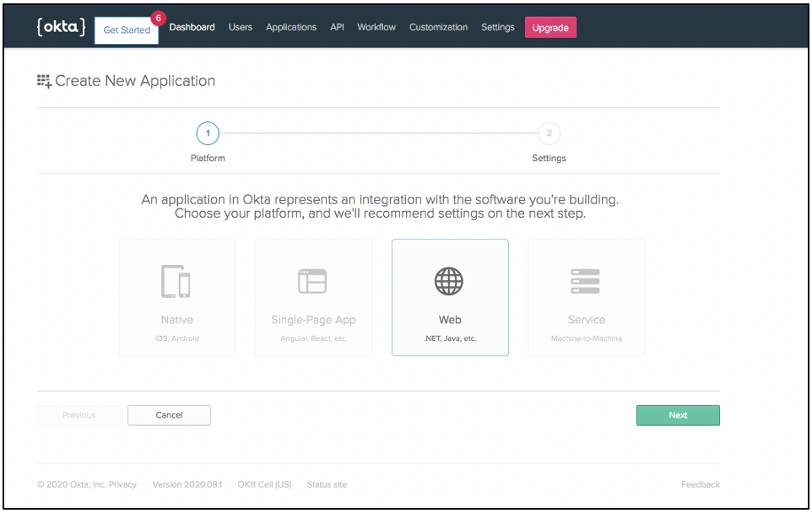Click the '.NET, Java, etc.' subtitle
Image resolution: width=812 pixels, height=513 pixels.
coord(450,338)
